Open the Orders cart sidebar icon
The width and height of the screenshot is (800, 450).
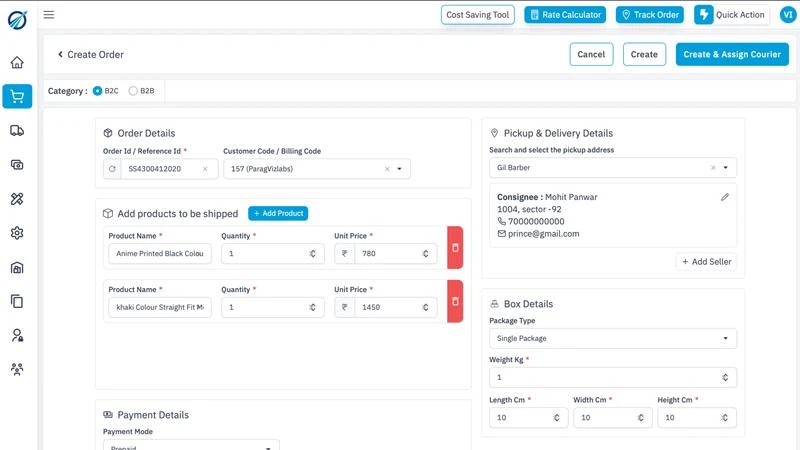[17, 96]
